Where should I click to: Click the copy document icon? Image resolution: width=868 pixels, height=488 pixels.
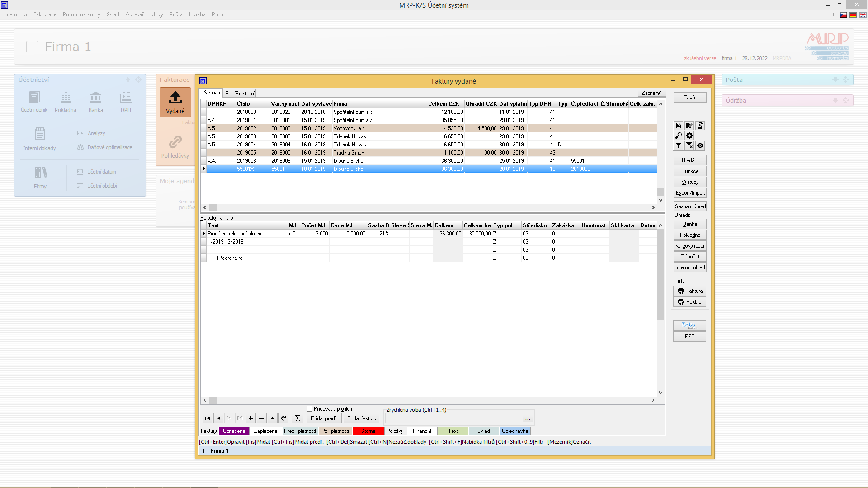700,126
